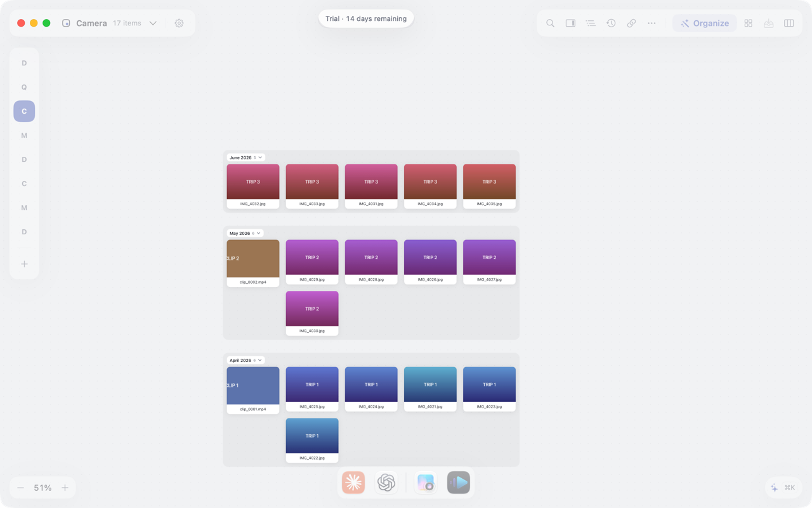Click the IMG_4029.jpg file name
The image size is (812, 508).
[312, 279]
